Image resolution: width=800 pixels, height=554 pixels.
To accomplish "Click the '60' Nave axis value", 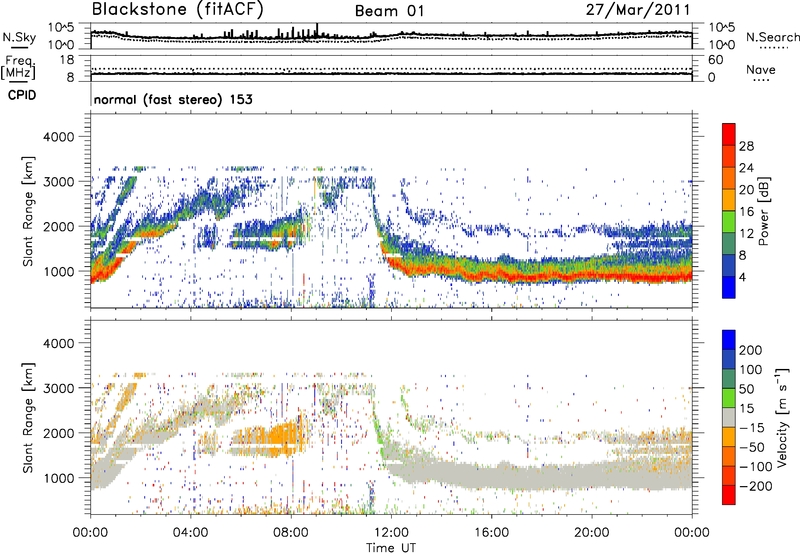I will 716,60.
